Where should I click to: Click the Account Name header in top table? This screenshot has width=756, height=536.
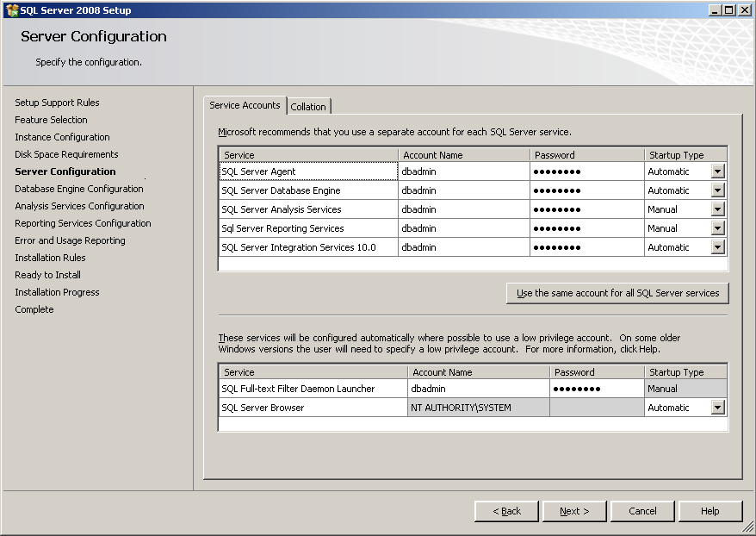click(x=464, y=155)
